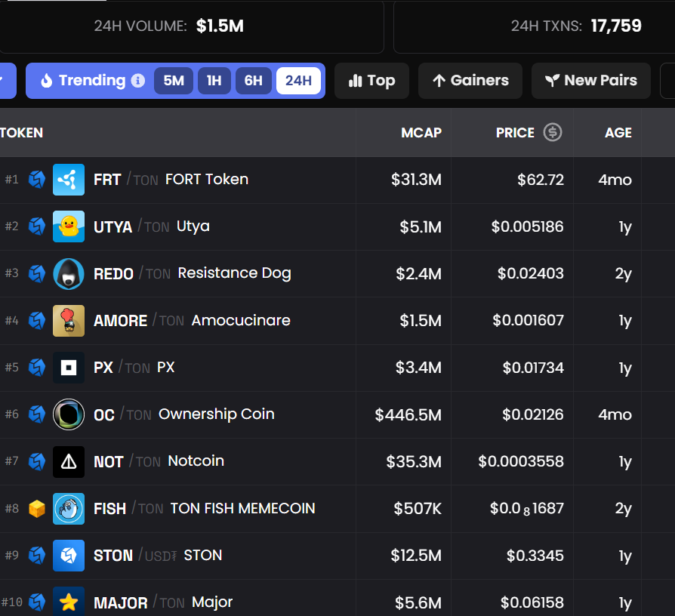Click the DEX icon in AMORE row

pos(37,321)
